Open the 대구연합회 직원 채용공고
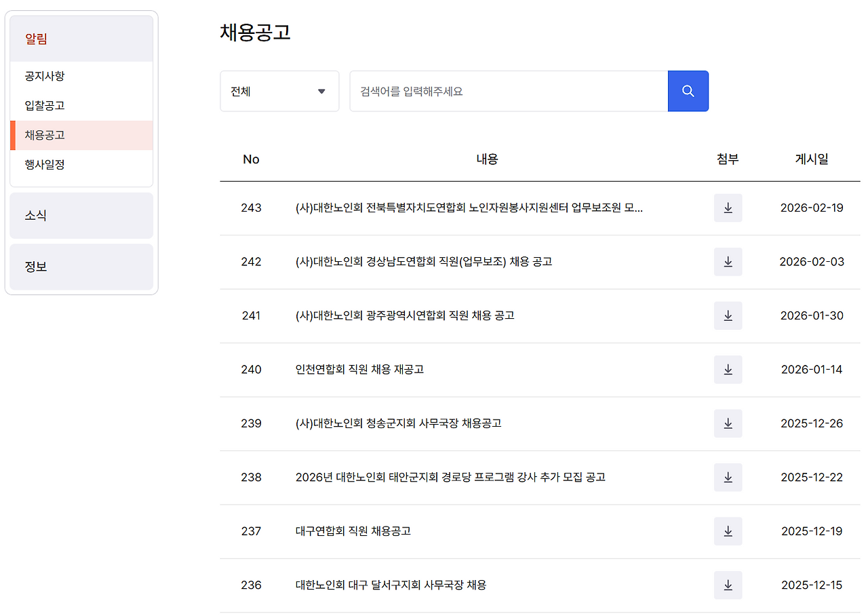Viewport: 868px width, 616px height. tap(353, 531)
